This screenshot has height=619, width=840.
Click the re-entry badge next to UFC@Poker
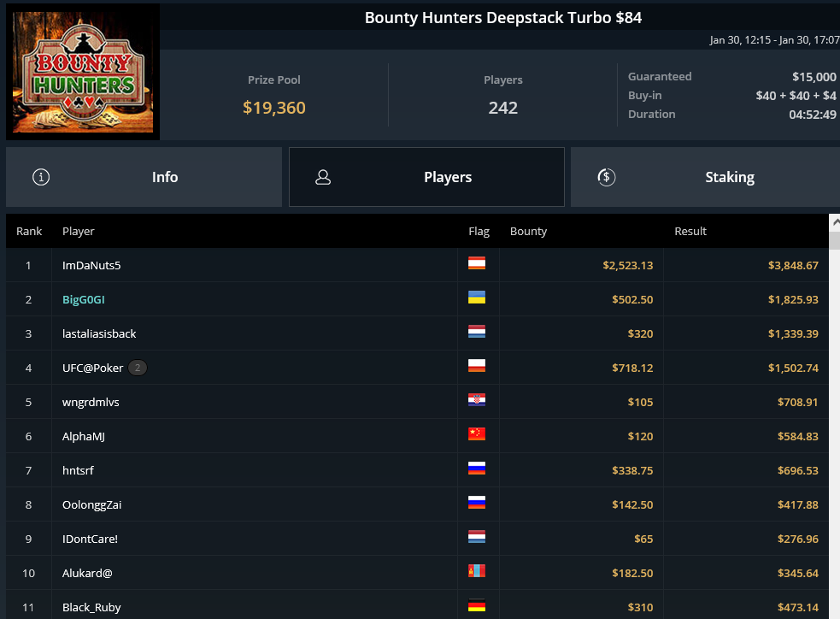tap(138, 368)
